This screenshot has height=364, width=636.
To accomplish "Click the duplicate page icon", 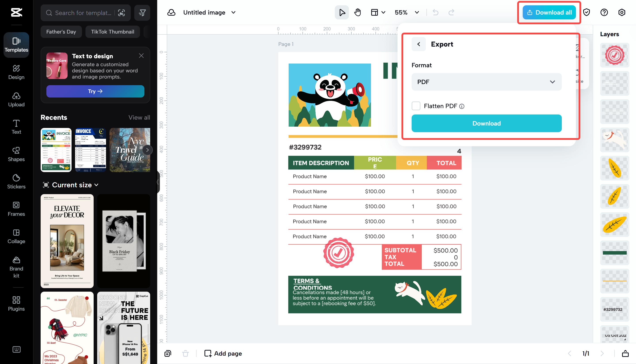I will click(168, 353).
